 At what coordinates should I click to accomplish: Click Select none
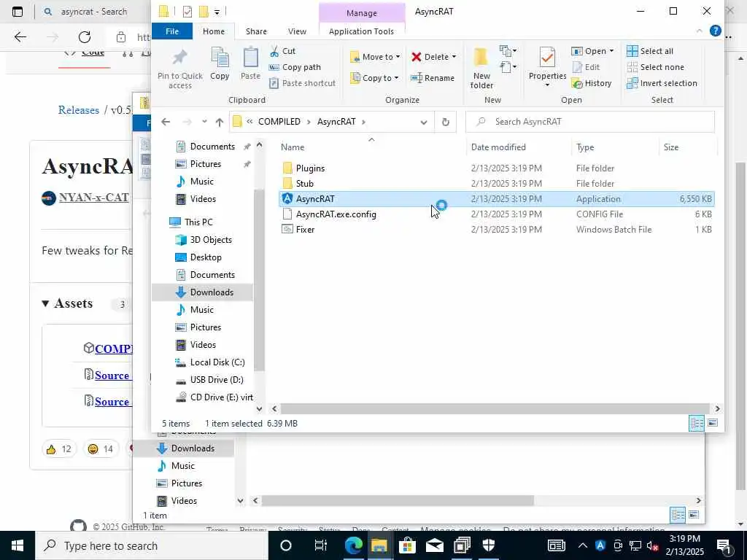click(x=656, y=67)
